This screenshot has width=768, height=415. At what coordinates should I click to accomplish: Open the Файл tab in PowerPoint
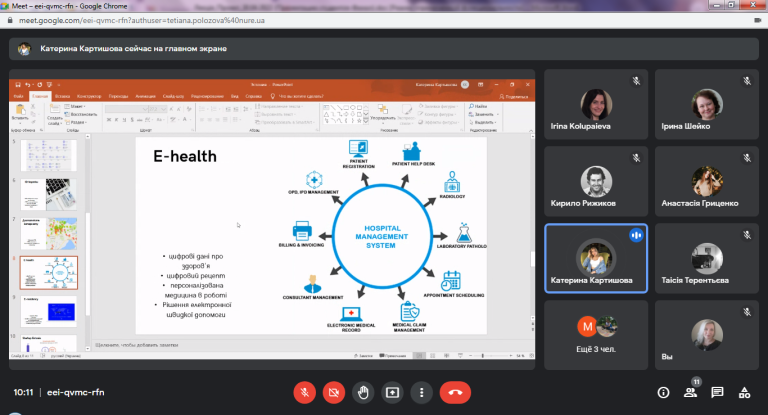pos(19,97)
